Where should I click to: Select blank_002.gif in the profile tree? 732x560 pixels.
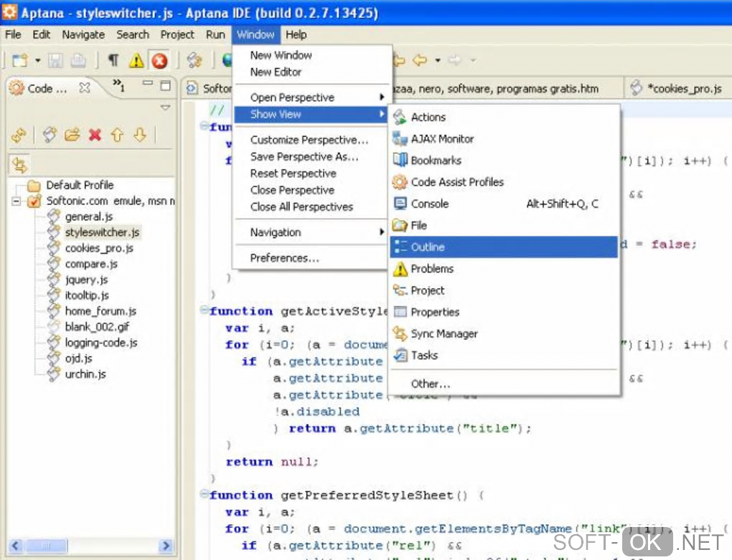(97, 327)
